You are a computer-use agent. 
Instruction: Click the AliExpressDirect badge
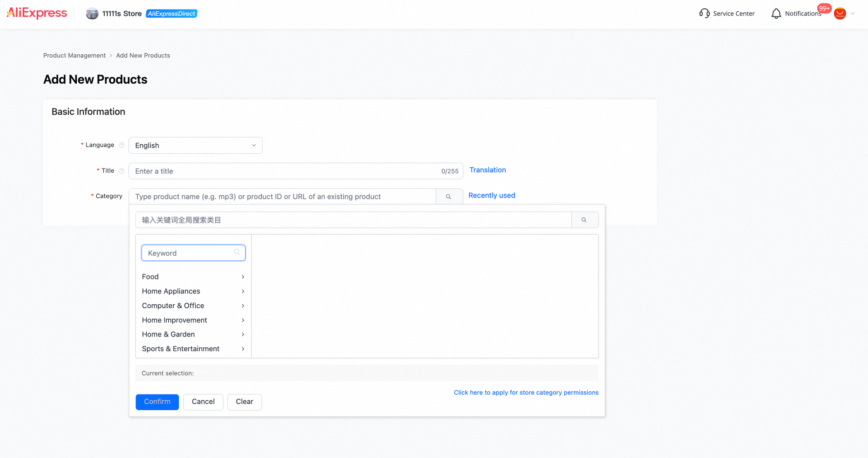tap(171, 13)
